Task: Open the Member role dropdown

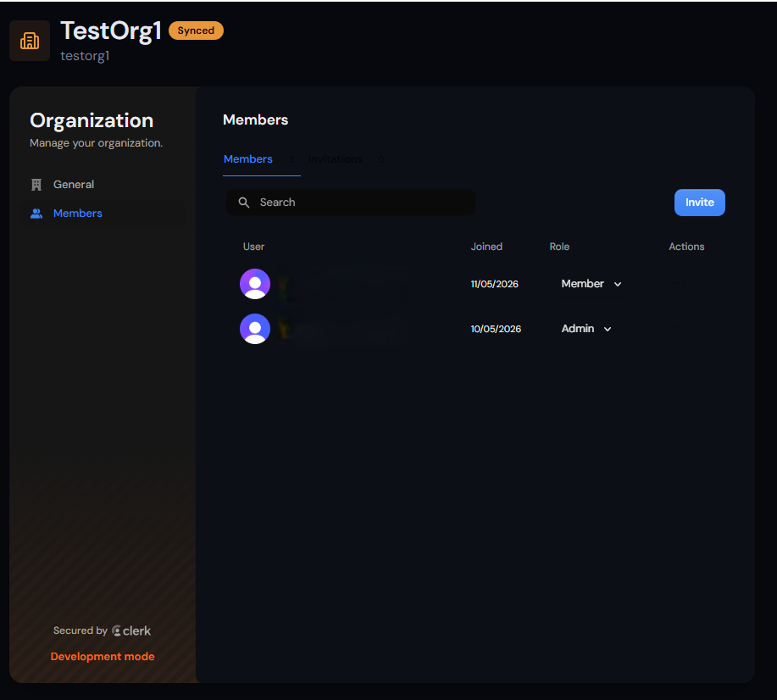Action: point(591,284)
